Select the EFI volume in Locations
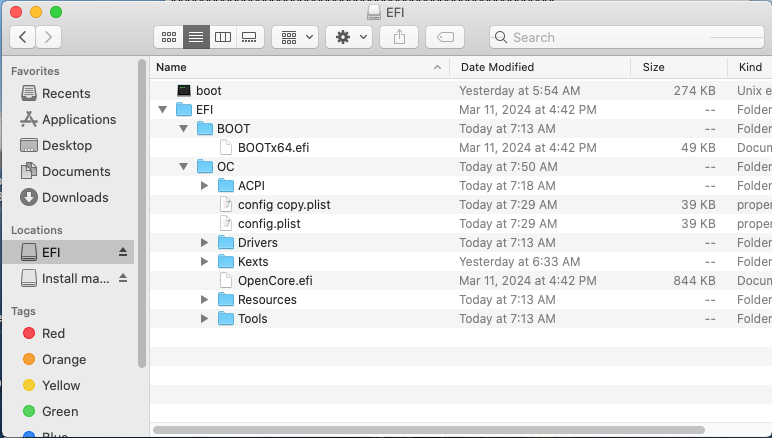This screenshot has height=438, width=772. tap(68, 252)
